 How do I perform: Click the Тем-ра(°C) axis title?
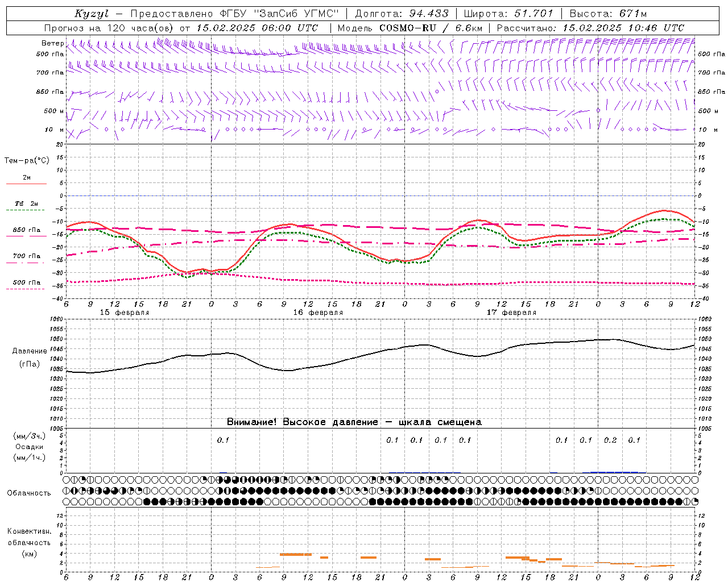coord(27,161)
